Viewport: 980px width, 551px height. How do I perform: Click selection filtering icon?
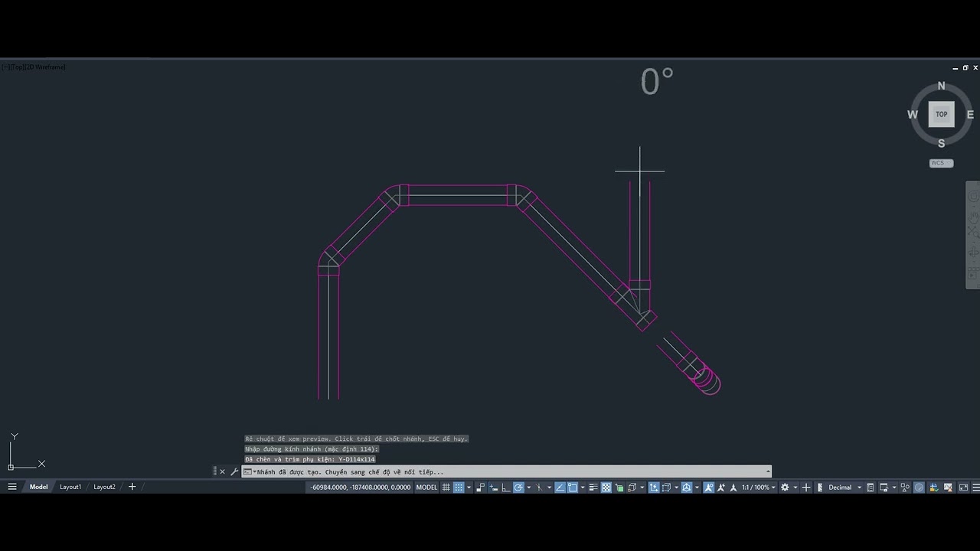(x=666, y=487)
